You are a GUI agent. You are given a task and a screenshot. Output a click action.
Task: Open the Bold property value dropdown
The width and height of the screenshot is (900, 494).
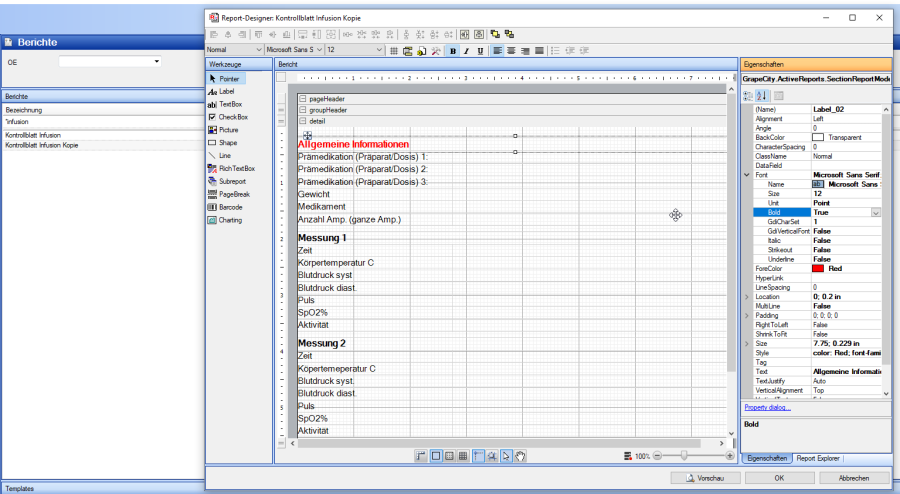click(x=876, y=212)
